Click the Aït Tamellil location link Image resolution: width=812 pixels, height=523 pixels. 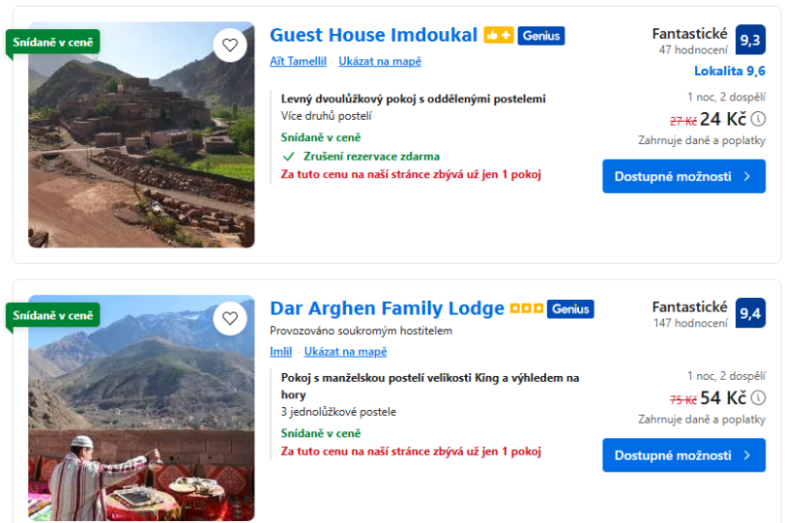(300, 61)
